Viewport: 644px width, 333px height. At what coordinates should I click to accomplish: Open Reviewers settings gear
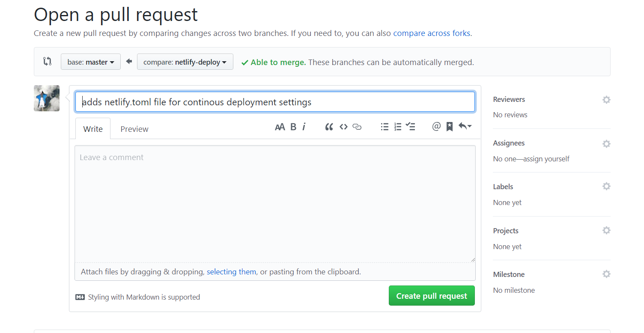coord(606,100)
